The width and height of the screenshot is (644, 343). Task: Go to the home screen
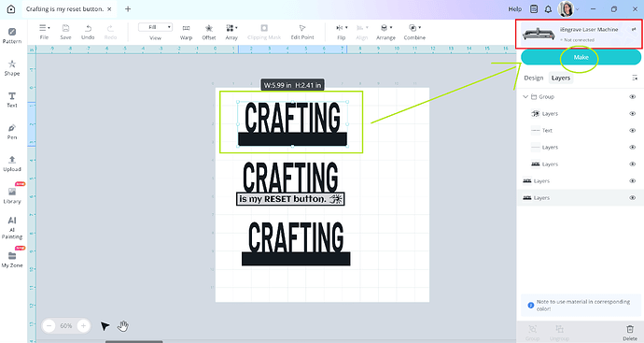pos(11,9)
